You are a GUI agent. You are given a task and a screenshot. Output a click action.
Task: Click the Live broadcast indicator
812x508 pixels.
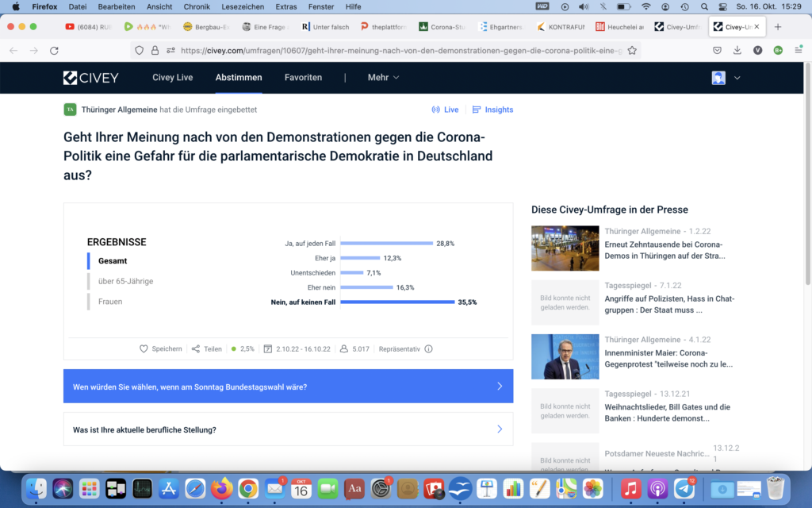tap(445, 110)
